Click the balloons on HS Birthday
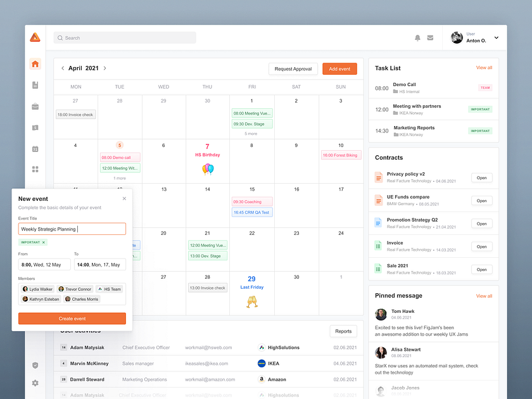Viewport: 532px width, 399px height. tap(207, 169)
